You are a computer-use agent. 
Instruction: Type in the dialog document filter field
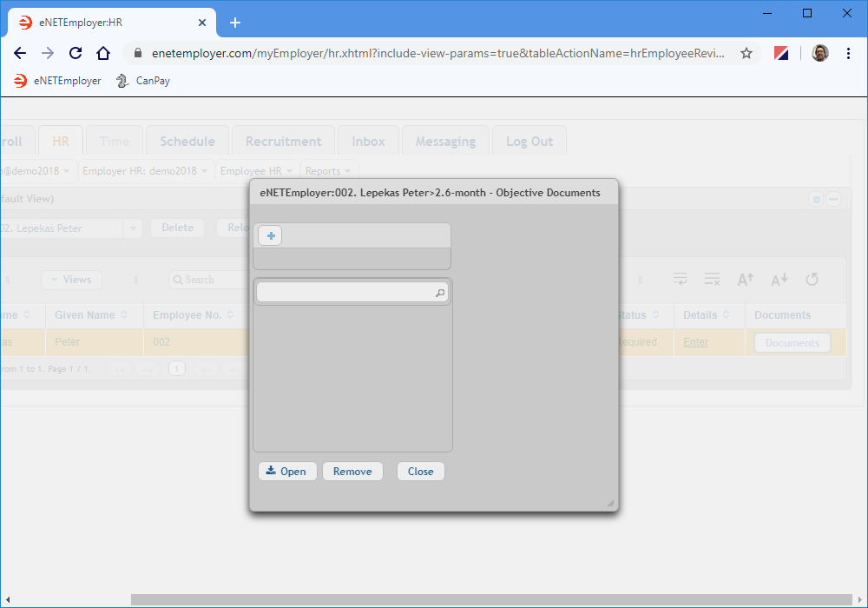coord(345,294)
